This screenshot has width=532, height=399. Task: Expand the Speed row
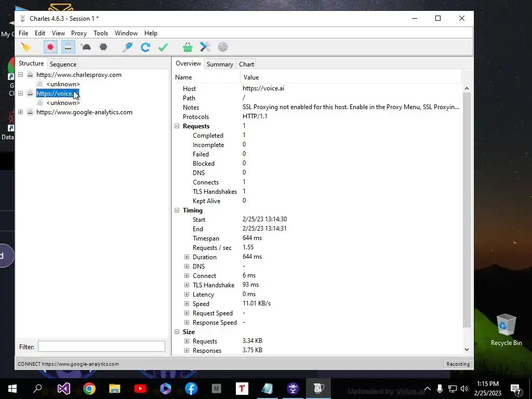[187, 303]
